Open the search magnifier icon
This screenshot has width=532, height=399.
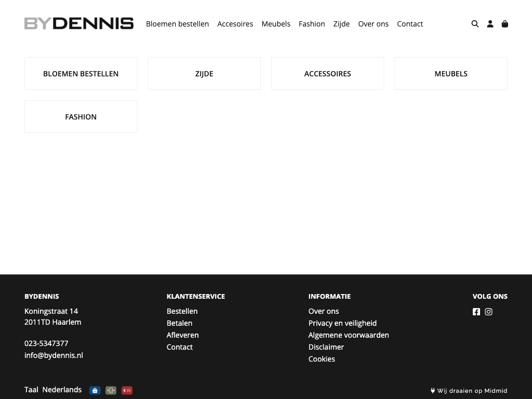(x=475, y=24)
